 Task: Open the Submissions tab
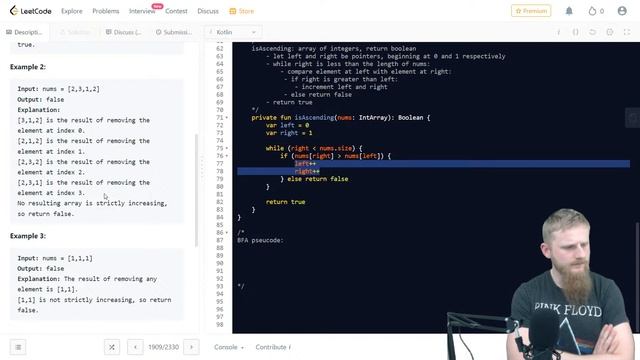[174, 32]
